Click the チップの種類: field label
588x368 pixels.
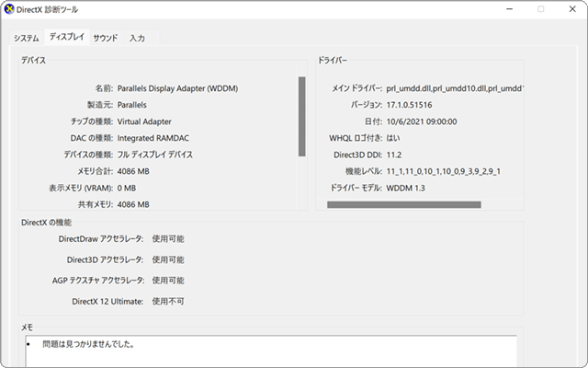coord(92,121)
